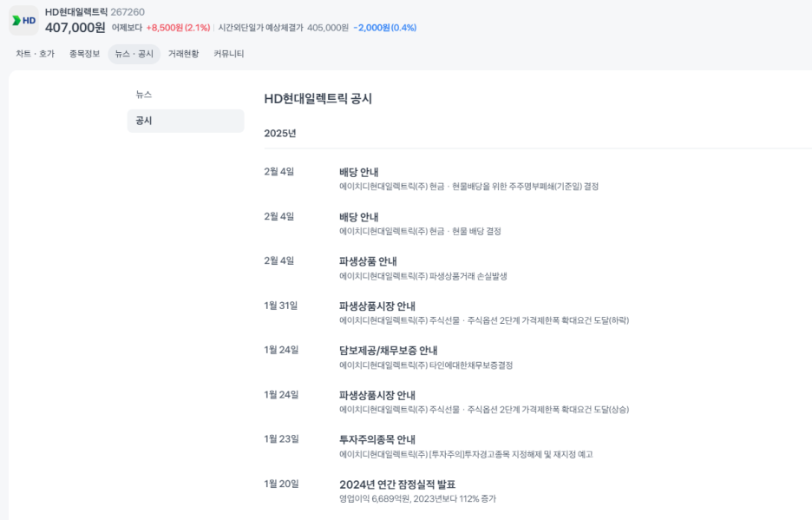This screenshot has height=520, width=812.
Task: Click the HD현대일렉트릭 공시 heading
Action: coord(318,98)
